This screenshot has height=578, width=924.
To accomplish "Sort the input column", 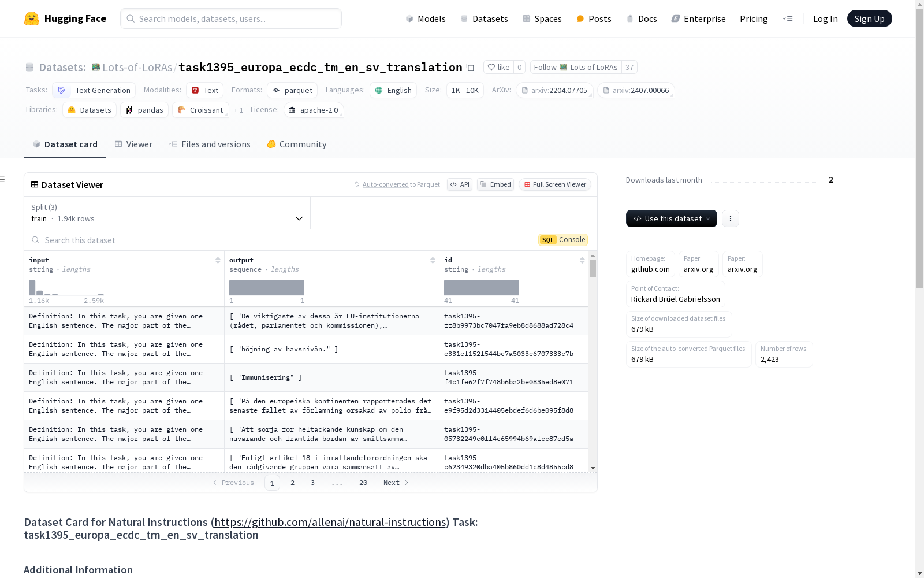I will (x=218, y=260).
